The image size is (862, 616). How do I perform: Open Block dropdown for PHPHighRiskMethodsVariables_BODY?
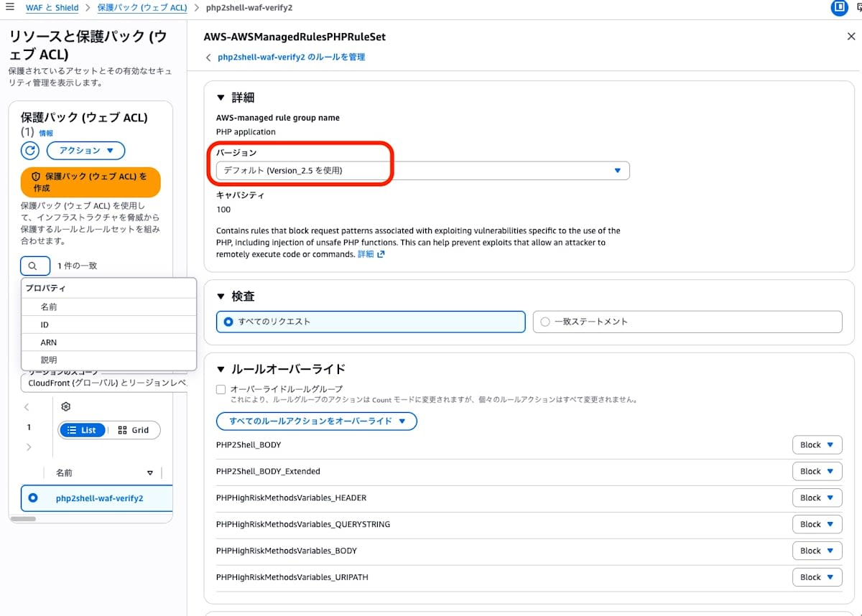click(x=817, y=551)
